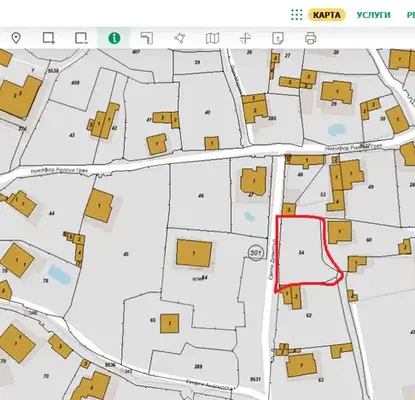Print the map with the printer icon
This screenshot has height=400, width=415.
pyautogui.click(x=310, y=38)
